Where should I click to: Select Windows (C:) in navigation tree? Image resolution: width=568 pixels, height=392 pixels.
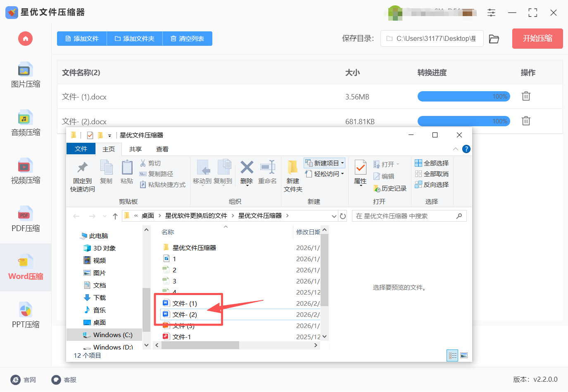coord(105,335)
